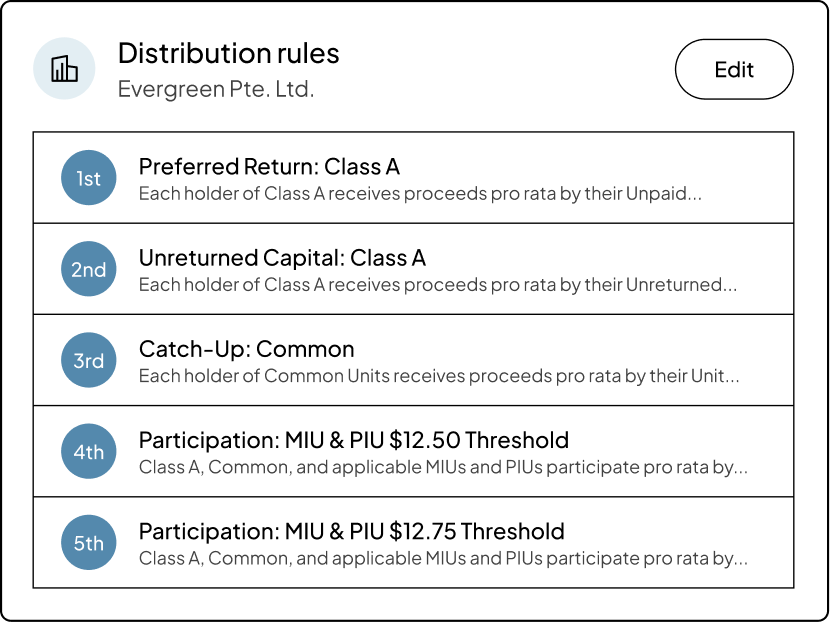The image size is (830, 622).
Task: Select the Catch-Up: Common rule
Action: click(x=246, y=349)
